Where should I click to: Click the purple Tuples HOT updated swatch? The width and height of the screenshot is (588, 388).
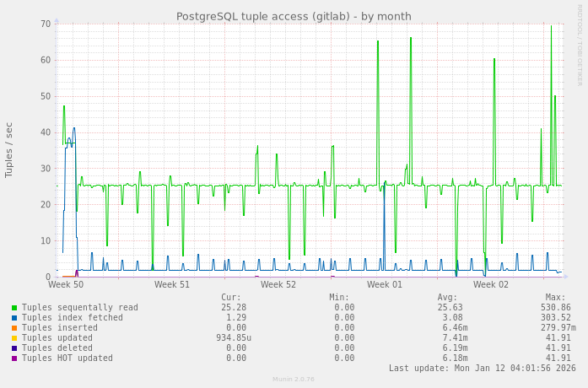point(14,358)
